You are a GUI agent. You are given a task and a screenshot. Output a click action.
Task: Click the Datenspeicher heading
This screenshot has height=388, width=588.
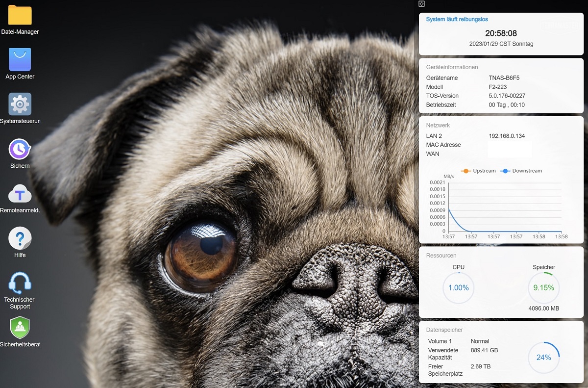444,330
